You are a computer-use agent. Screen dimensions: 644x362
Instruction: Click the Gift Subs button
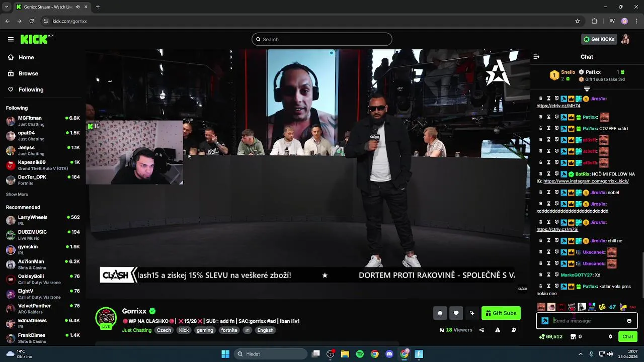(501, 313)
